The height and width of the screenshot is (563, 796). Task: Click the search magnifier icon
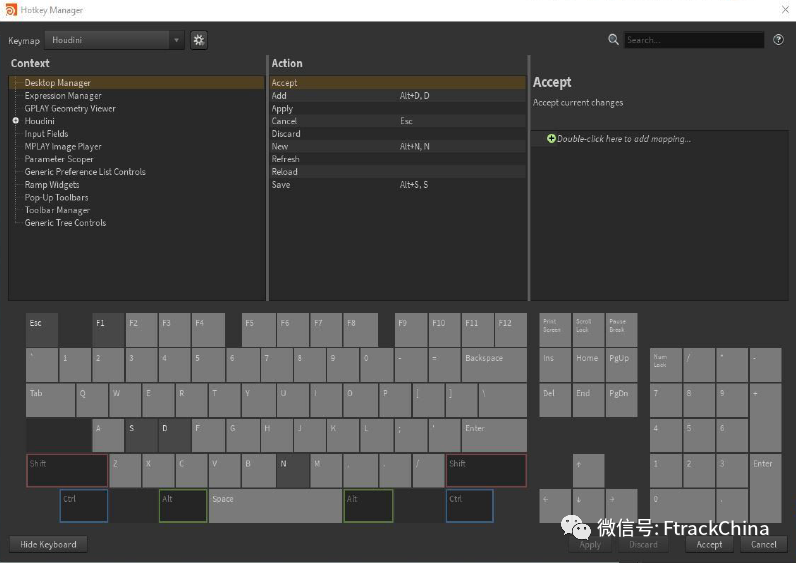tap(613, 40)
